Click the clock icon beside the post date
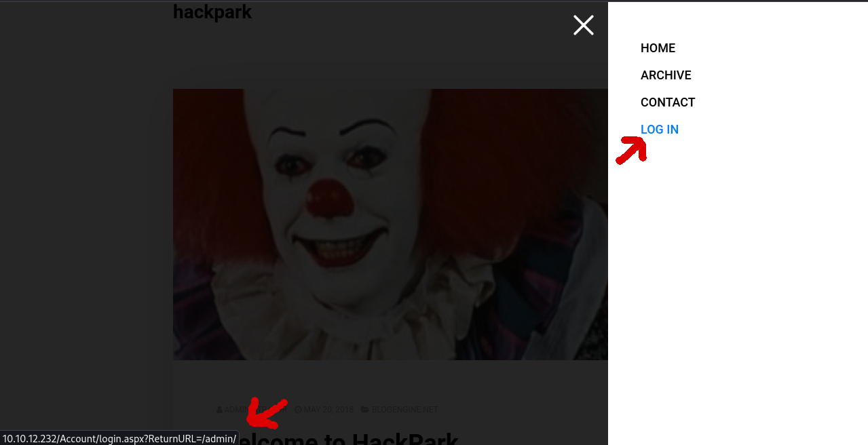Screen dimensions: 868x445 [298, 410]
